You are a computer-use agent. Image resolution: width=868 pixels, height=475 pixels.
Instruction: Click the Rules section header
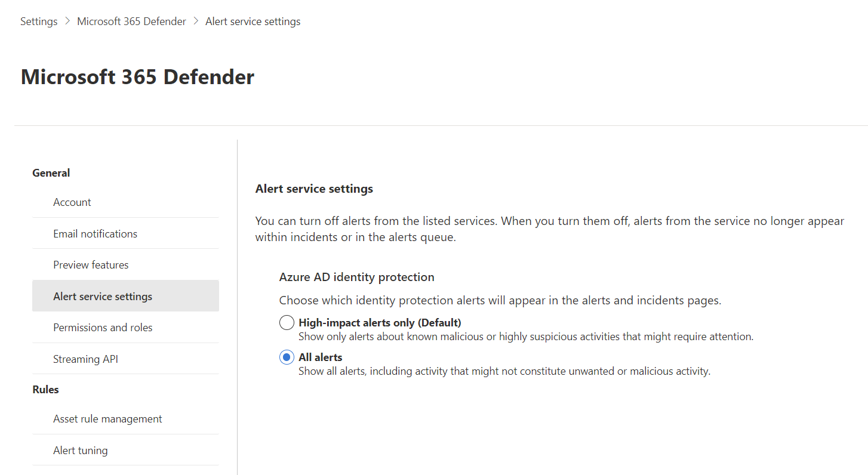tap(45, 389)
